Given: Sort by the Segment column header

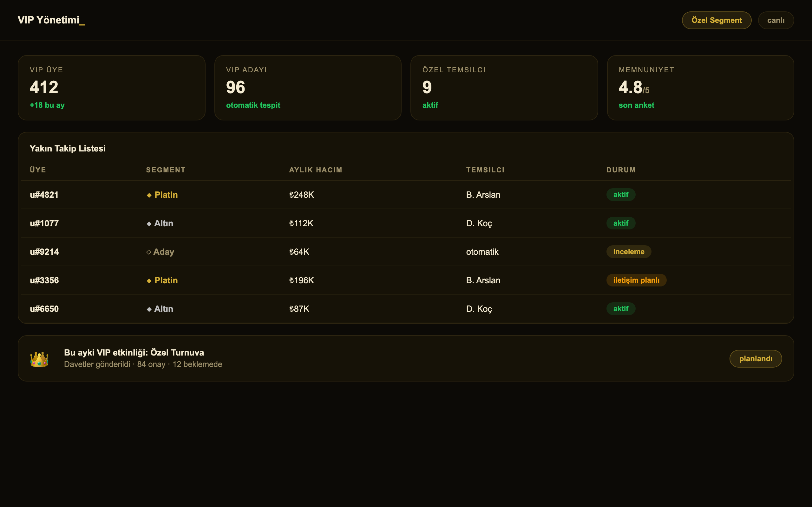Looking at the screenshot, I should (x=166, y=170).
